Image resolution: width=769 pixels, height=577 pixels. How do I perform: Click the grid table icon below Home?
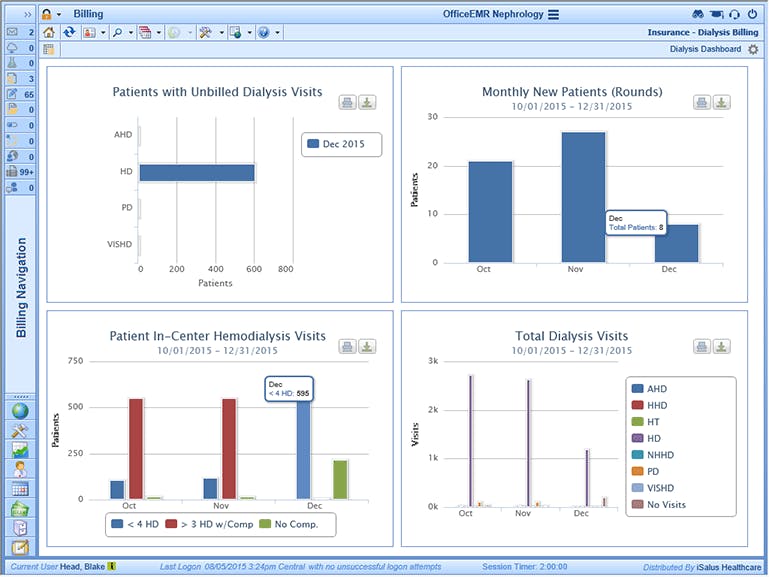pyautogui.click(x=49, y=49)
